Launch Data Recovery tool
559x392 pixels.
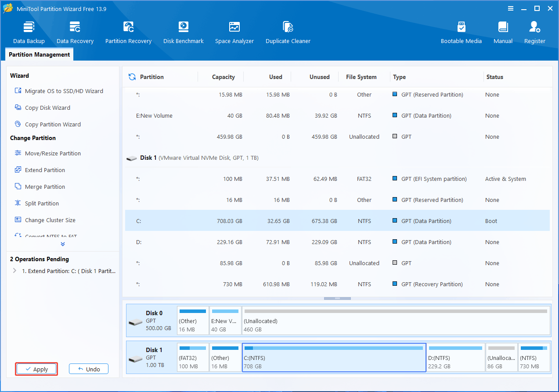75,33
